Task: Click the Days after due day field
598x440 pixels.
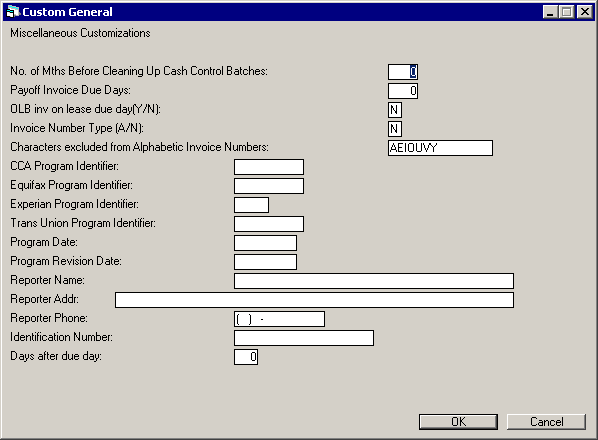Action: pyautogui.click(x=246, y=357)
